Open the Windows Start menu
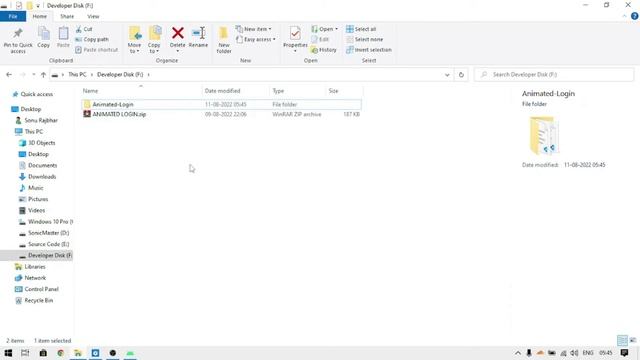640x360 pixels. tap(8, 353)
